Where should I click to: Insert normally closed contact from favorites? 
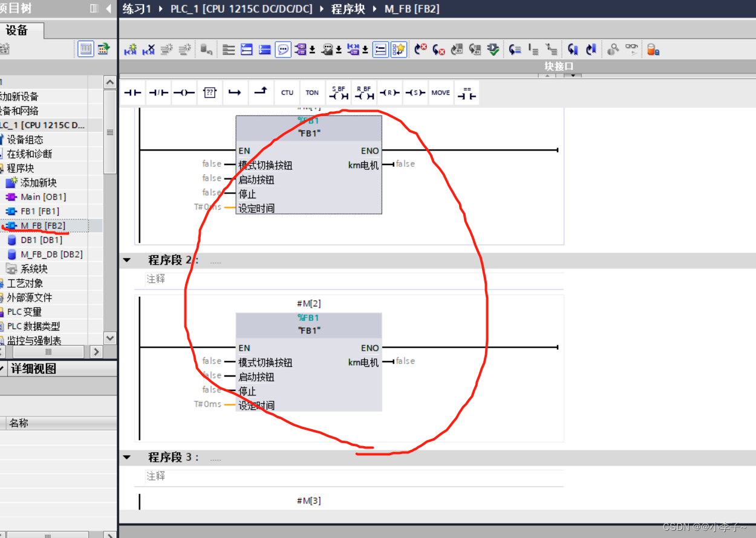(x=158, y=92)
